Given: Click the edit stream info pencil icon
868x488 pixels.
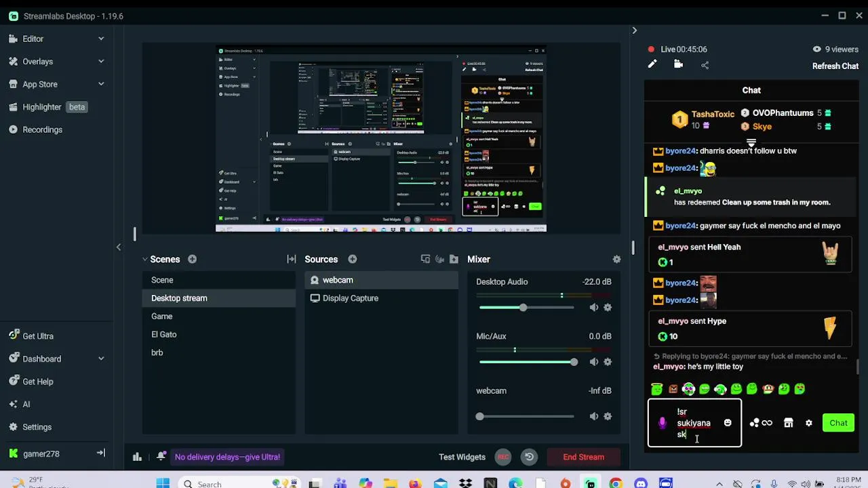Looking at the screenshot, I should 652,64.
